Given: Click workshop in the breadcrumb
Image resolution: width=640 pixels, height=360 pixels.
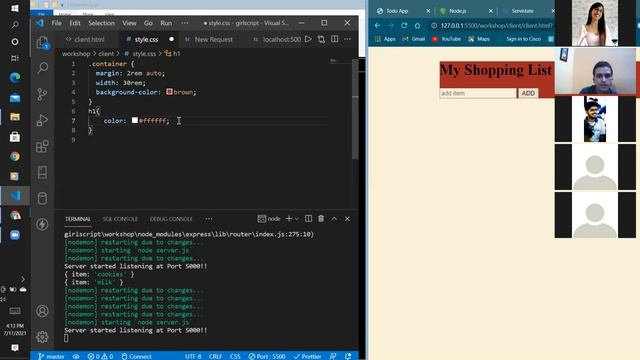Looking at the screenshot, I should (76, 54).
